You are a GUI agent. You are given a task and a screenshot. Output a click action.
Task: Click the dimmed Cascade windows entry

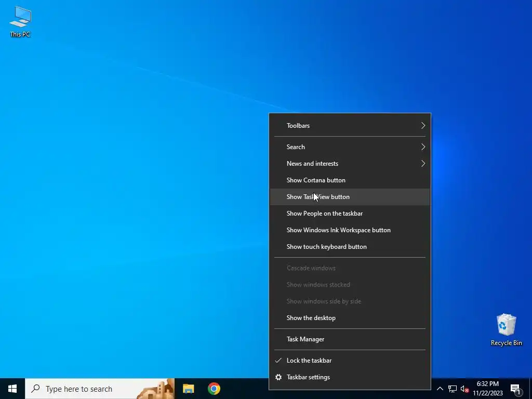tap(350, 268)
